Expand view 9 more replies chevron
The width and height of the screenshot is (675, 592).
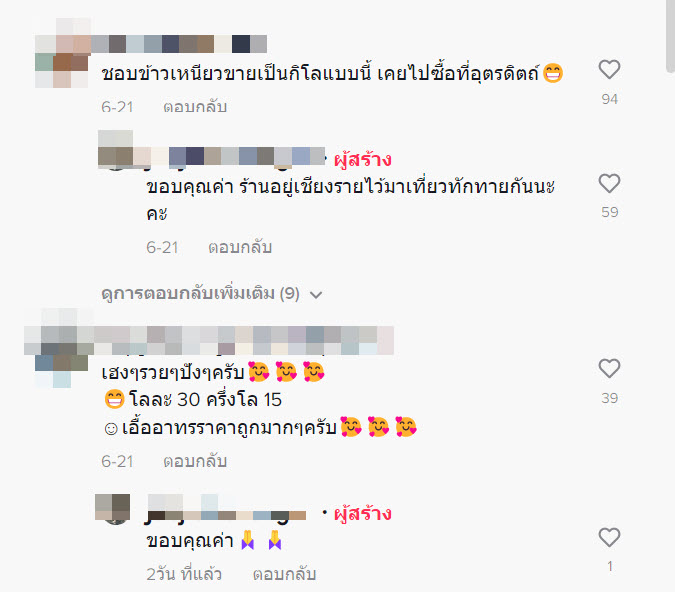click(316, 295)
